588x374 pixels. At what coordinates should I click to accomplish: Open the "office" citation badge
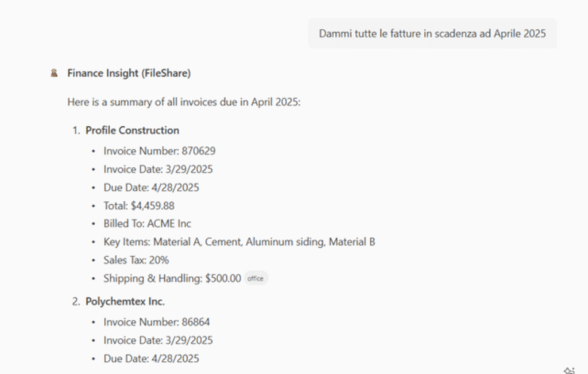pos(256,279)
